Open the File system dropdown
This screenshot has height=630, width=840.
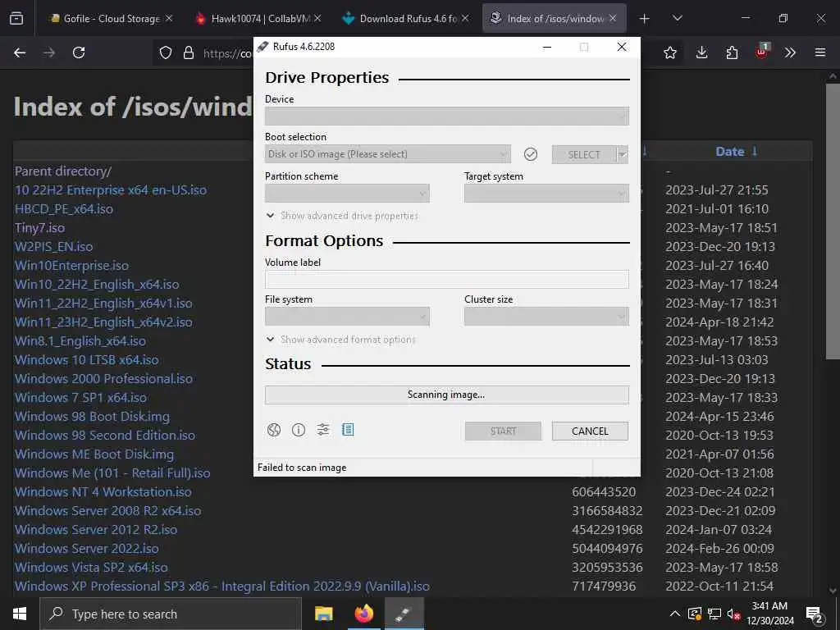click(347, 317)
